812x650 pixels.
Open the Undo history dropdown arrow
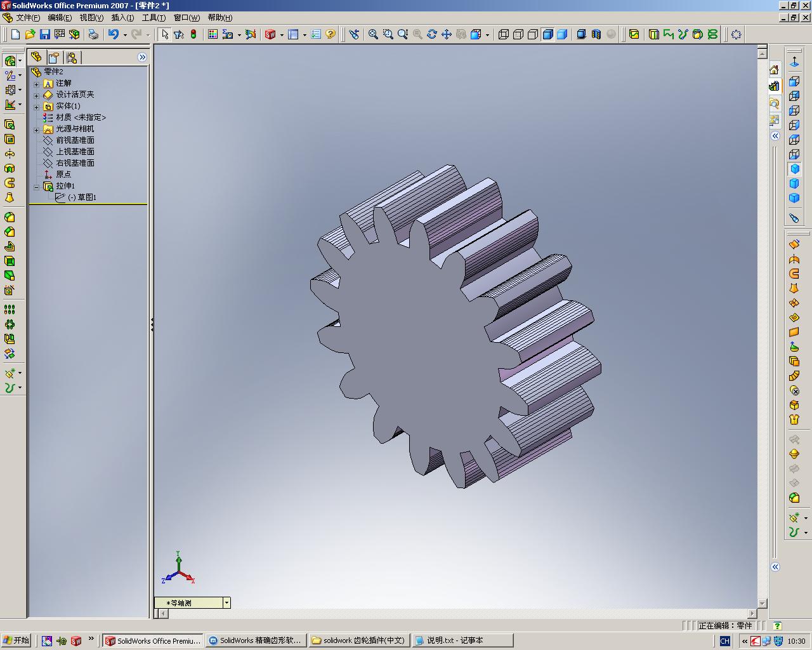point(125,34)
